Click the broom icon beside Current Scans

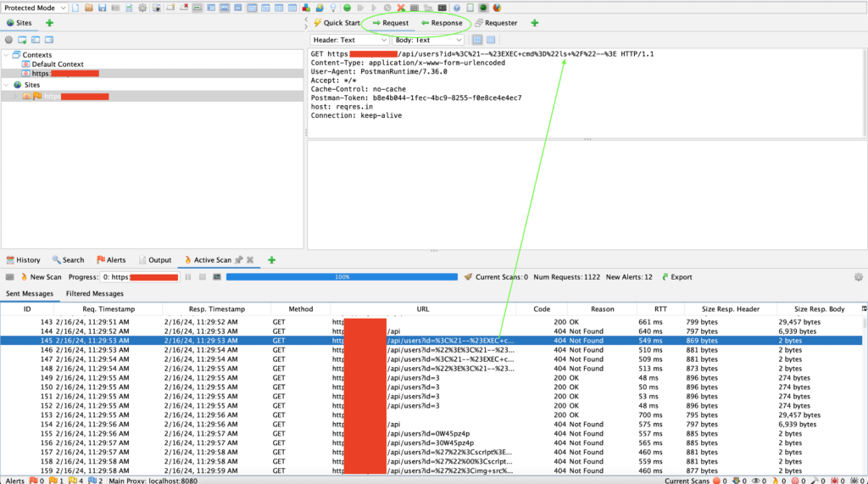tap(468, 277)
